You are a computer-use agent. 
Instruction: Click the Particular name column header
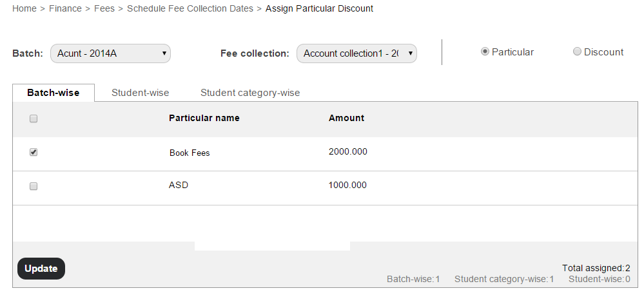pyautogui.click(x=204, y=119)
